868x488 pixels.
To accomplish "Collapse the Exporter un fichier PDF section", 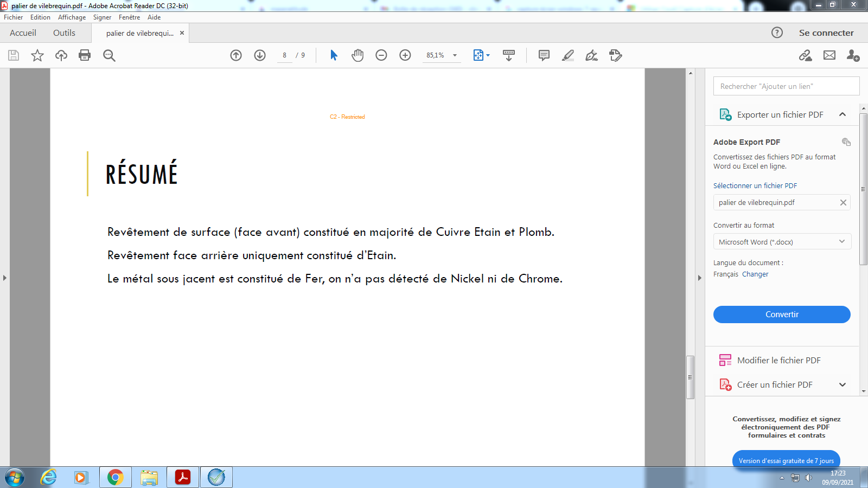I will tap(843, 114).
